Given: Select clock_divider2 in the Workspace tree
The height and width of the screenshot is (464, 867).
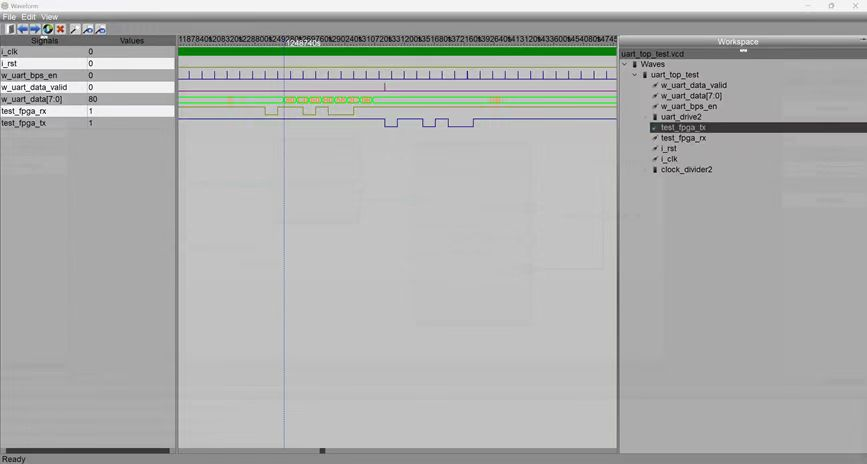Looking at the screenshot, I should [x=686, y=170].
